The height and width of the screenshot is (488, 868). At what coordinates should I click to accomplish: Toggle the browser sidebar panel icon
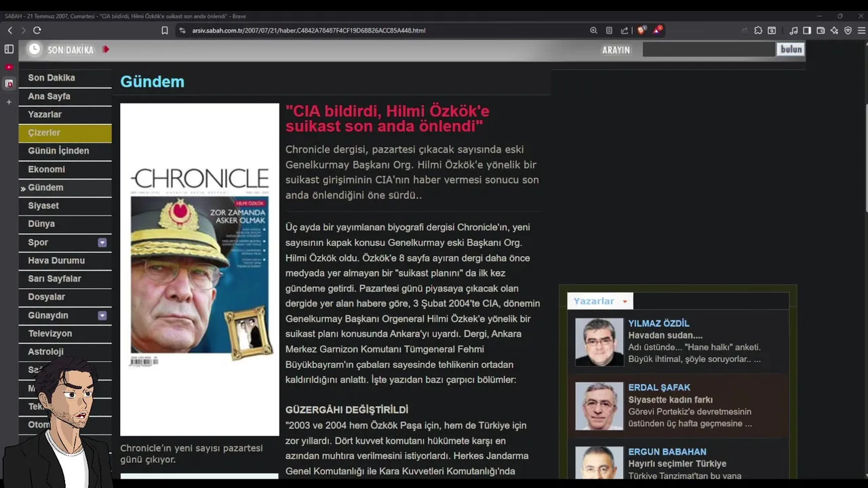coord(807,30)
